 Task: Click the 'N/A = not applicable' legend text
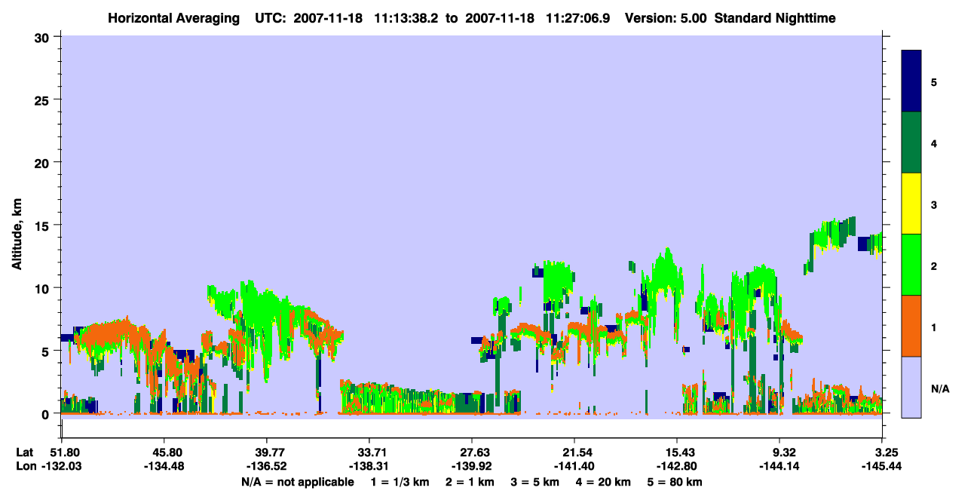pos(297,481)
